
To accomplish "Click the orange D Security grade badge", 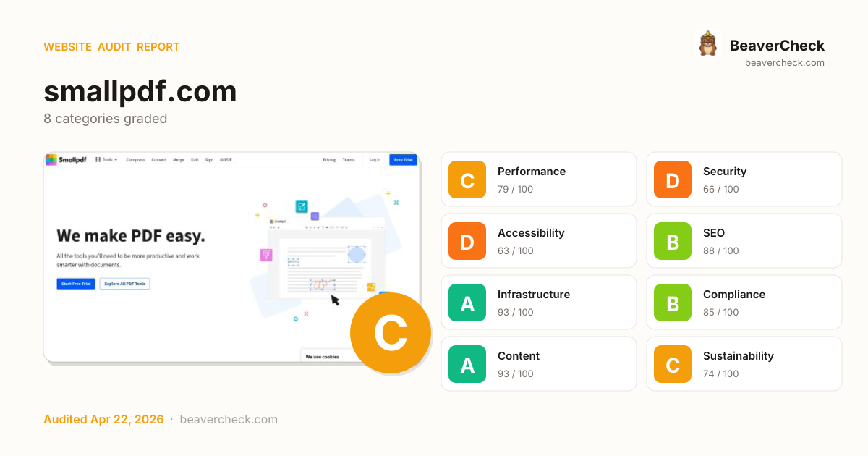I will (673, 180).
